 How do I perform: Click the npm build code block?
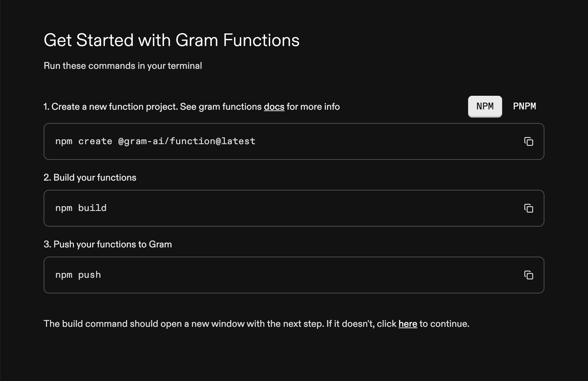point(294,208)
